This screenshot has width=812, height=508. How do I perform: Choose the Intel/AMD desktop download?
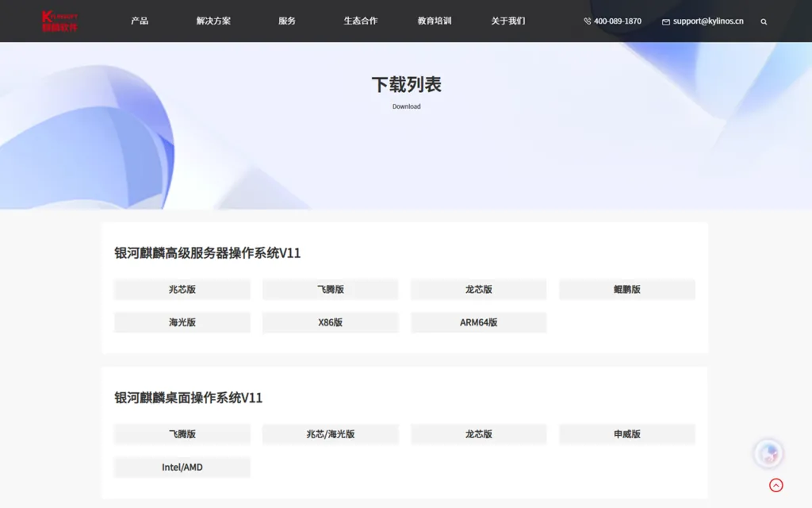(182, 467)
